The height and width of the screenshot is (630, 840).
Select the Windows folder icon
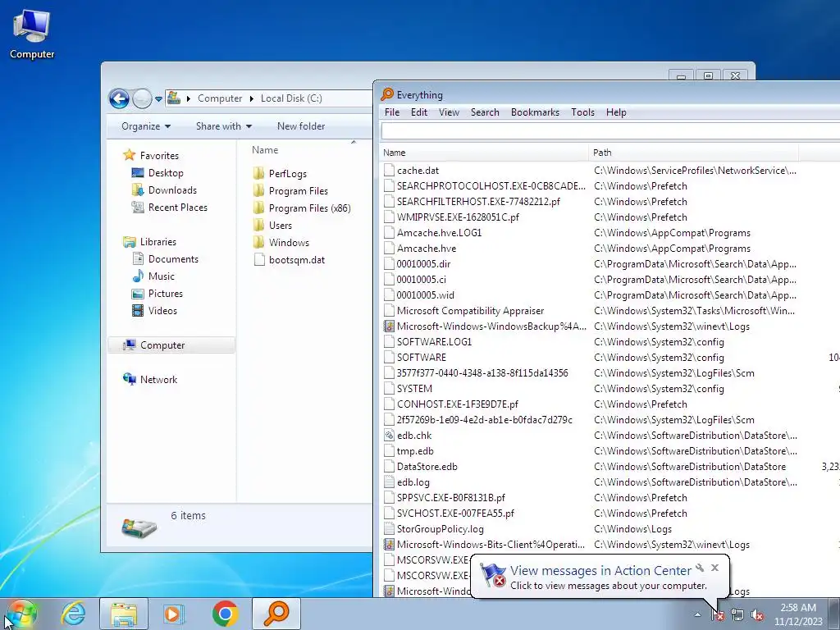258,242
